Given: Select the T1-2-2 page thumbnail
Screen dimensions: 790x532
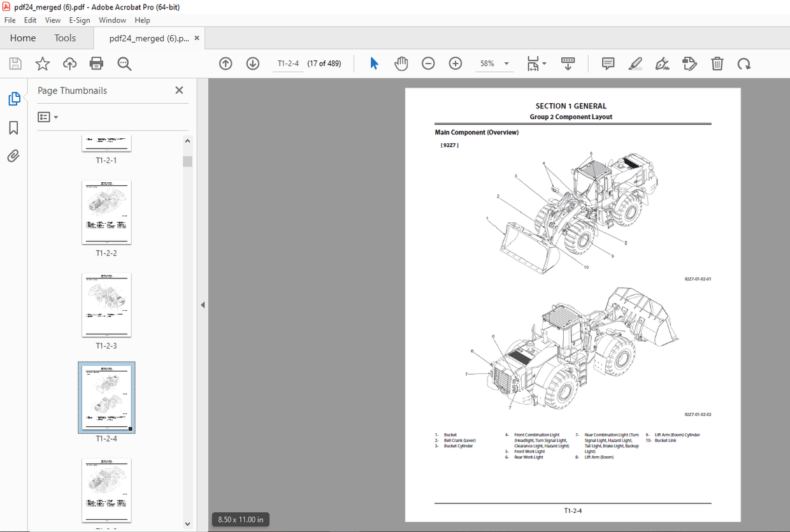Looking at the screenshot, I should coord(106,212).
